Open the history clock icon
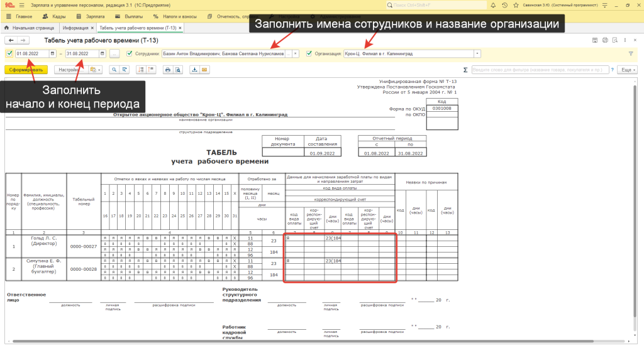The height and width of the screenshot is (348, 644). point(504,5)
